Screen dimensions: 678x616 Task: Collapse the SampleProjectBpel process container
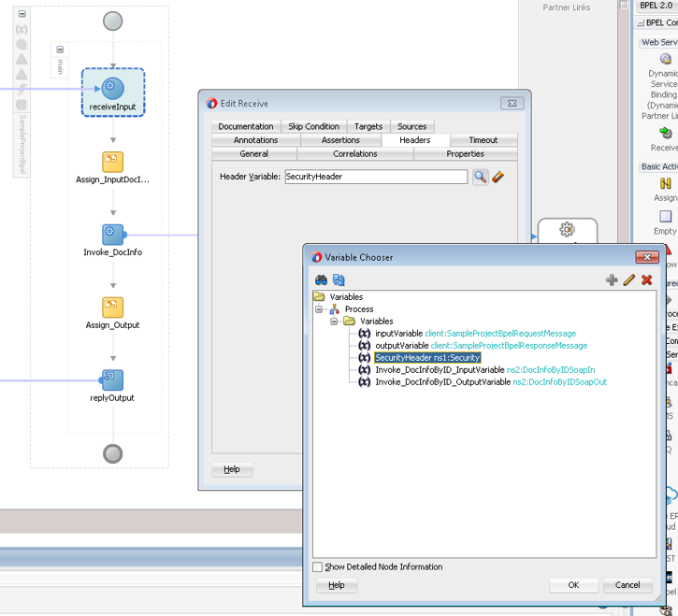22,14
